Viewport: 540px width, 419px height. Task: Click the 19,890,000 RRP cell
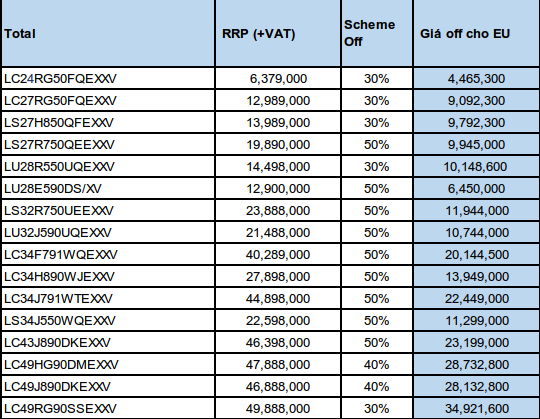point(278,145)
